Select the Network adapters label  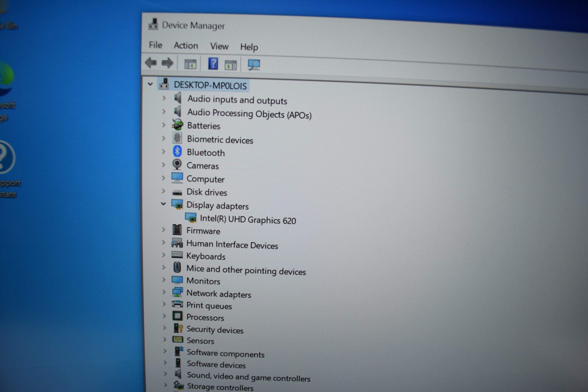point(219,294)
